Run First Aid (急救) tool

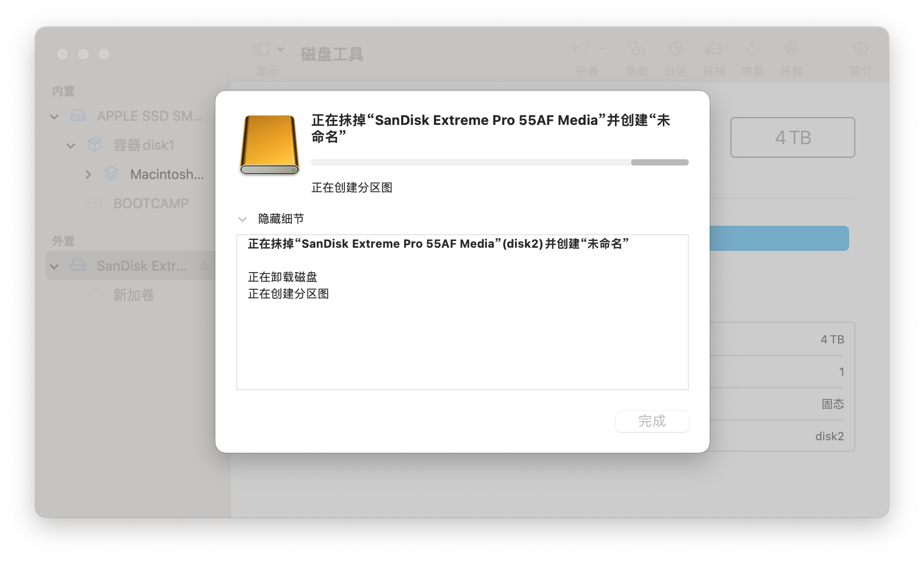click(x=637, y=49)
